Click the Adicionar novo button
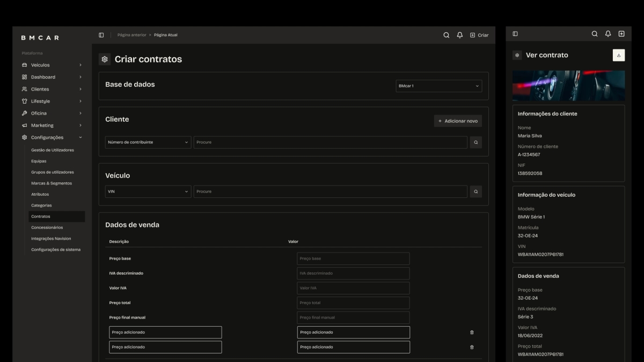The width and height of the screenshot is (644, 362). pyautogui.click(x=458, y=121)
